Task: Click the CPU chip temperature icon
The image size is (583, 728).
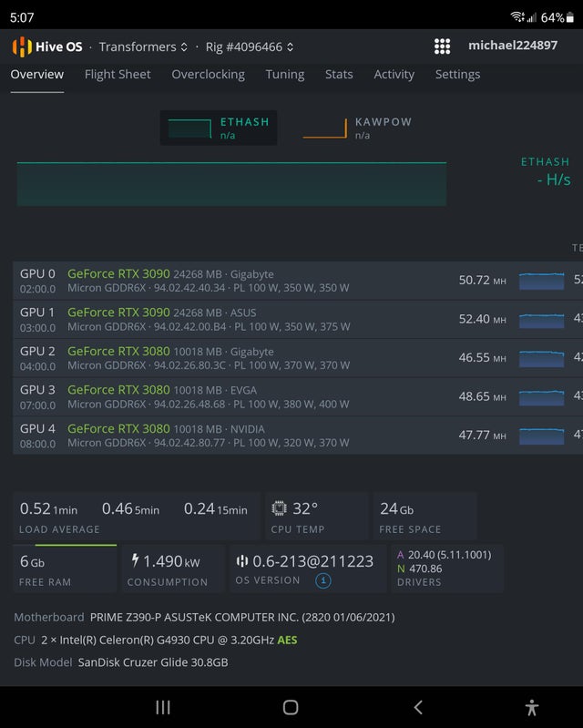Action: point(279,508)
